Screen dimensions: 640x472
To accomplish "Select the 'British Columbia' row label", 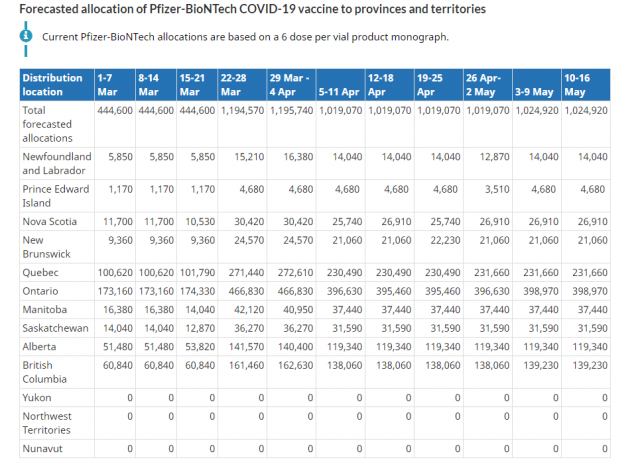I will (44, 372).
